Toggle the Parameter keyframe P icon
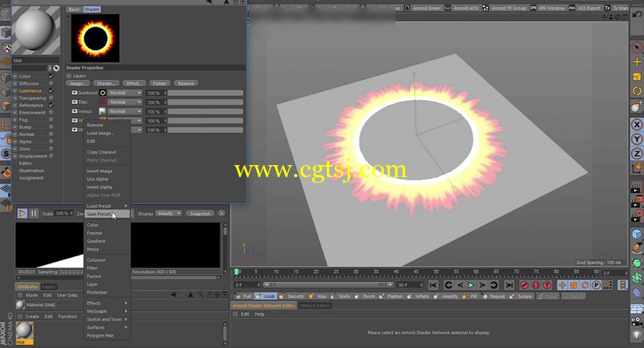 (x=597, y=284)
